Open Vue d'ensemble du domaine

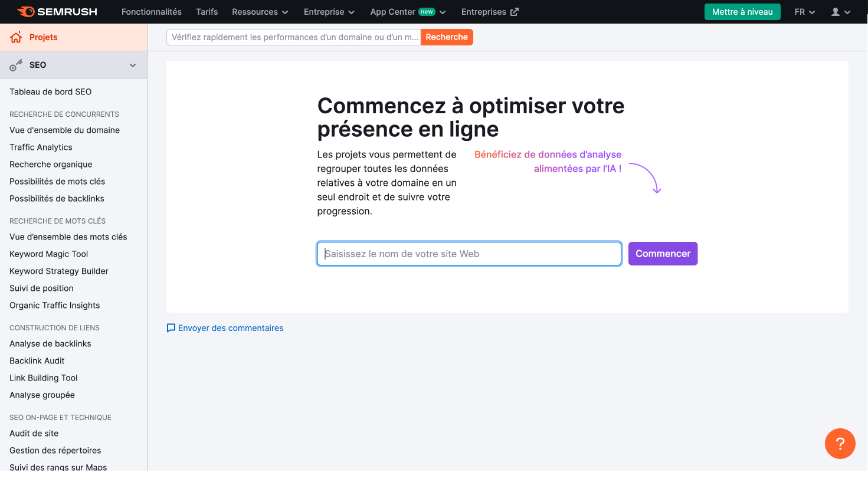coord(65,130)
